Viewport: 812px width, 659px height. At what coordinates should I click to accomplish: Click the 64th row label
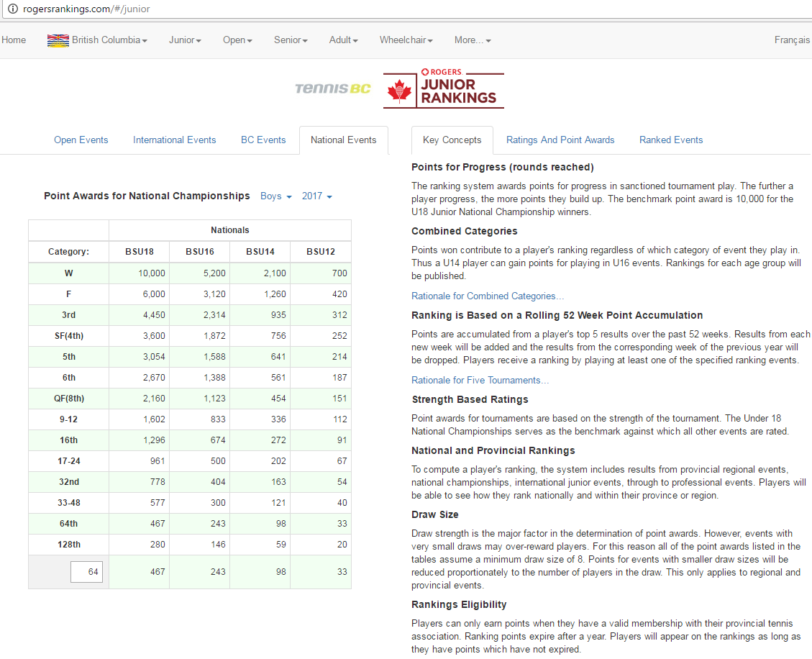pyautogui.click(x=69, y=524)
